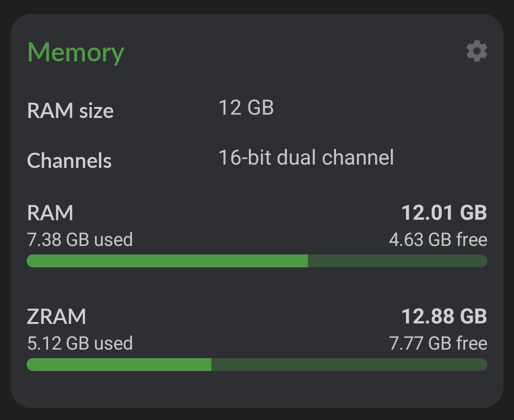Tap the green Memory heading

[x=76, y=52]
